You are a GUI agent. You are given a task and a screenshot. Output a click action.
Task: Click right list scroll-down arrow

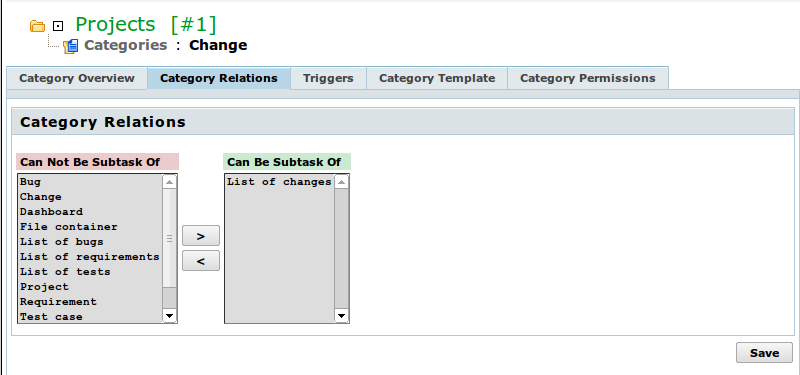pos(341,316)
